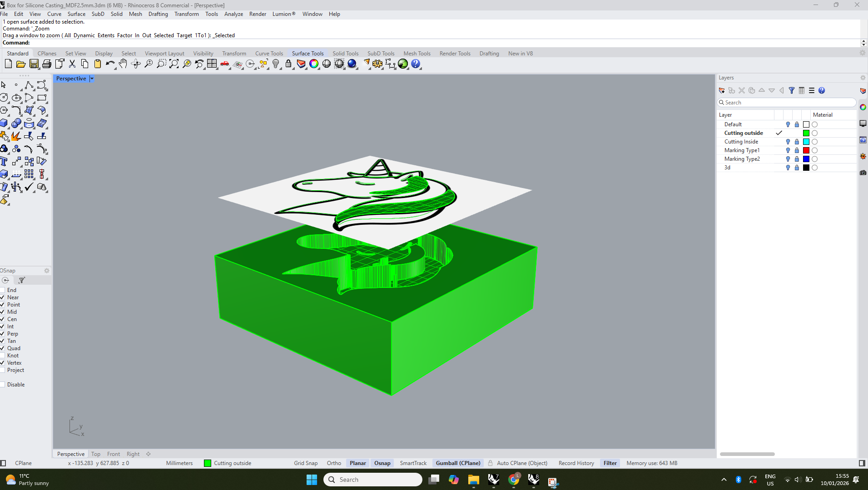
Task: Enable the Knot object snap checkbox
Action: (3, 356)
